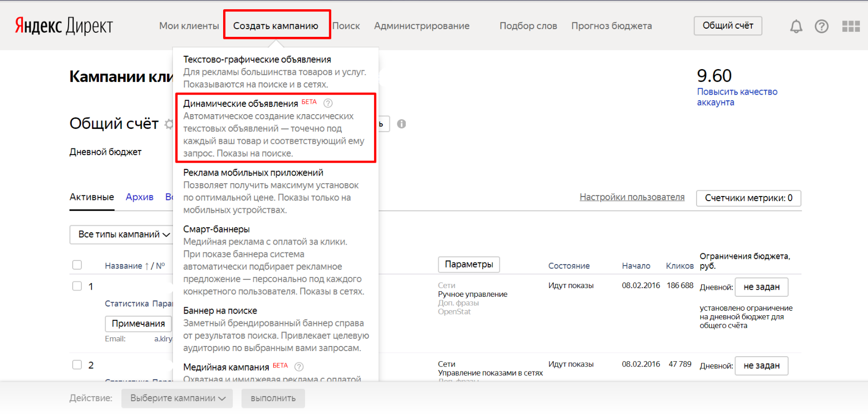The image size is (868, 414).
Task: Click the 186 688 clicks value
Action: coord(680,286)
